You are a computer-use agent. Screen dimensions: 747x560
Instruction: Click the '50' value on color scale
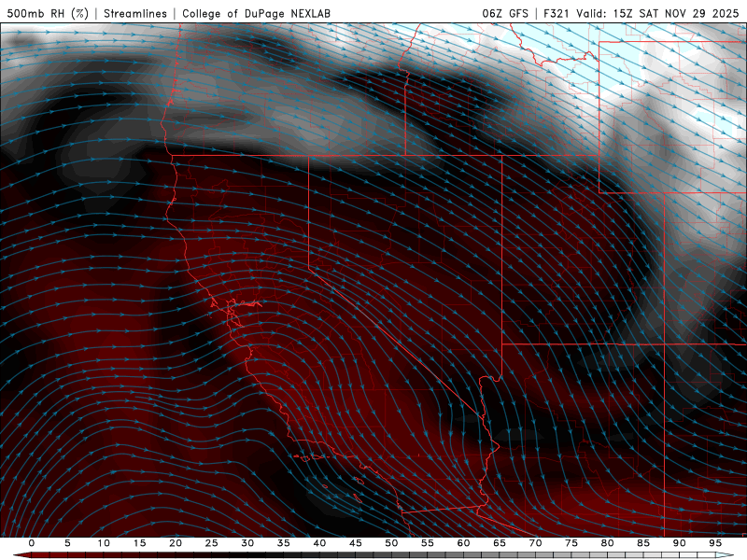[391, 543]
